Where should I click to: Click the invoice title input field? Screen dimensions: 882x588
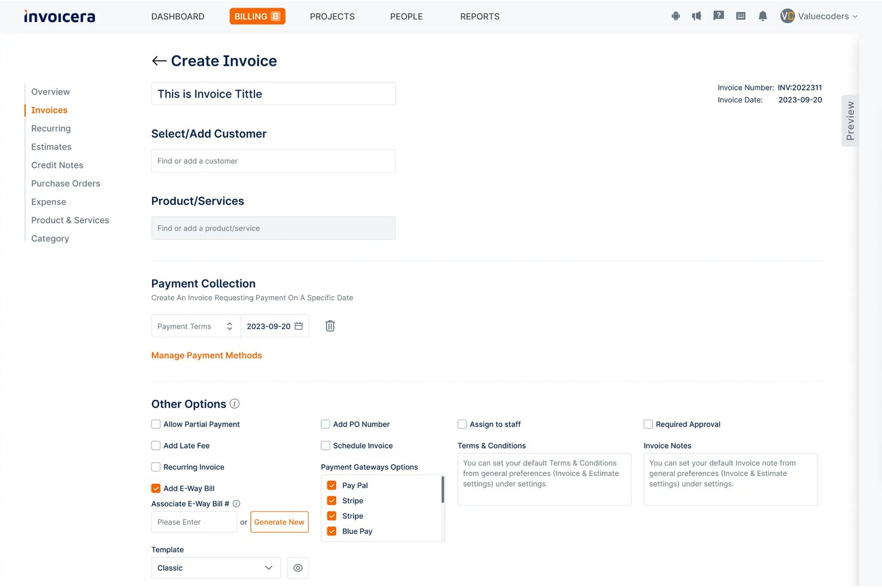[x=274, y=94]
